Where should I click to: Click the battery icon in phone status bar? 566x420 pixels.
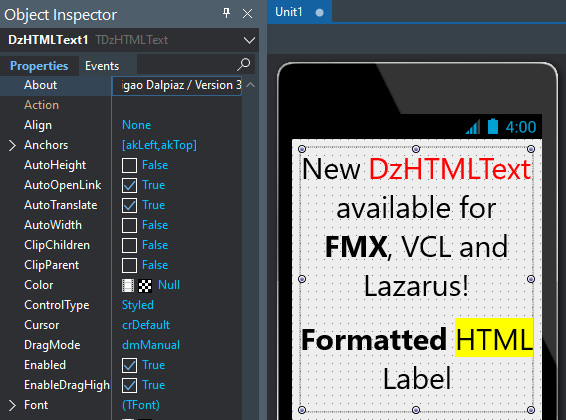point(493,126)
